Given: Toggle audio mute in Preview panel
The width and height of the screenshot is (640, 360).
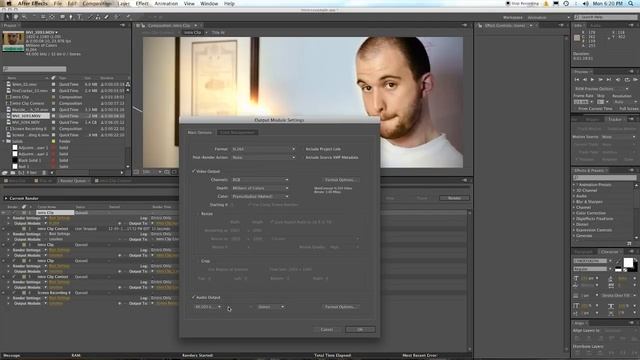Looking at the screenshot, I should coord(618,80).
